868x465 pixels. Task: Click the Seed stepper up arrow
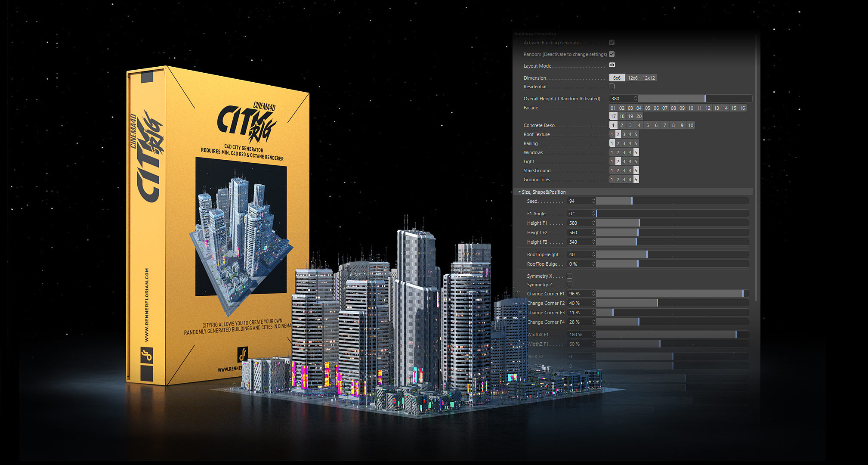click(x=594, y=199)
